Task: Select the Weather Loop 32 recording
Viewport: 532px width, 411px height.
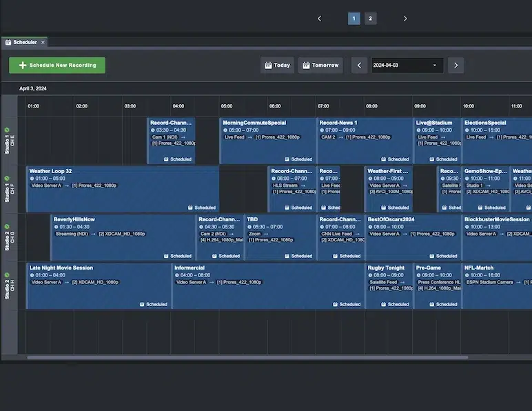Action: [x=123, y=189]
